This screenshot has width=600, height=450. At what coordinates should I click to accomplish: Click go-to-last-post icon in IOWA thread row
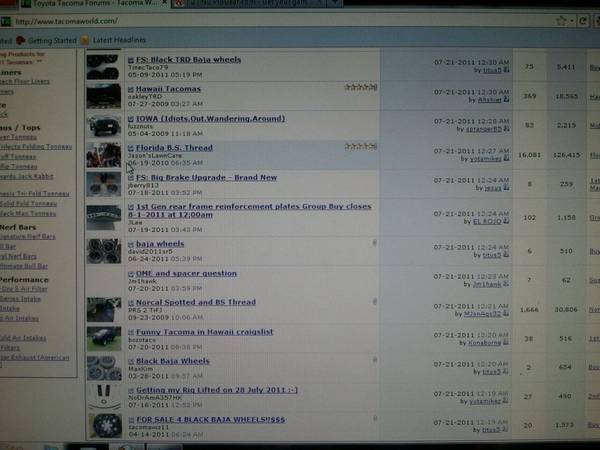pyautogui.click(x=506, y=129)
